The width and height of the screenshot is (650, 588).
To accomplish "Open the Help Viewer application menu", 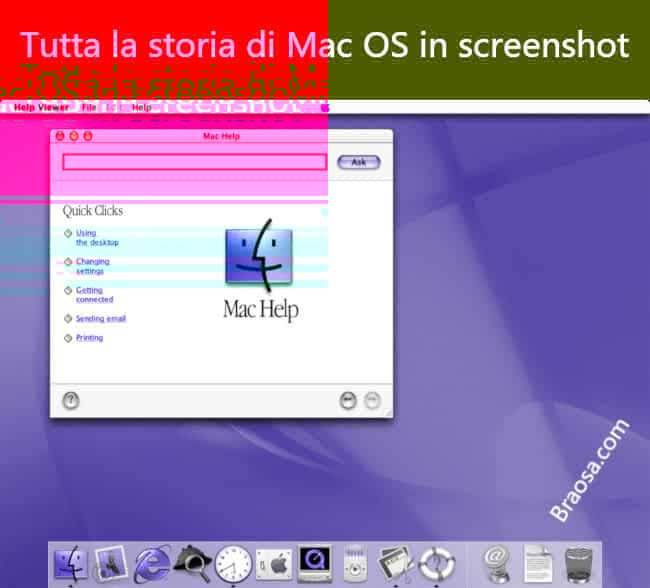I will point(41,107).
